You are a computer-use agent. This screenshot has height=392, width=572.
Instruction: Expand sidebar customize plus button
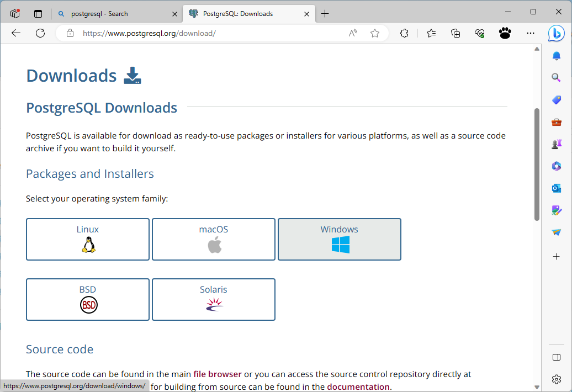pyautogui.click(x=556, y=256)
